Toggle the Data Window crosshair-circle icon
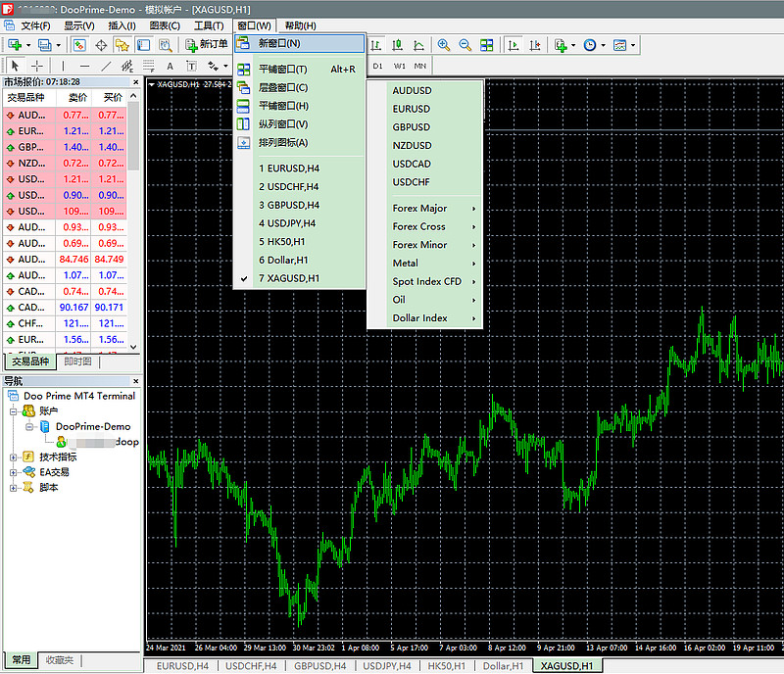Screen dimensions: 784x674 [101, 45]
